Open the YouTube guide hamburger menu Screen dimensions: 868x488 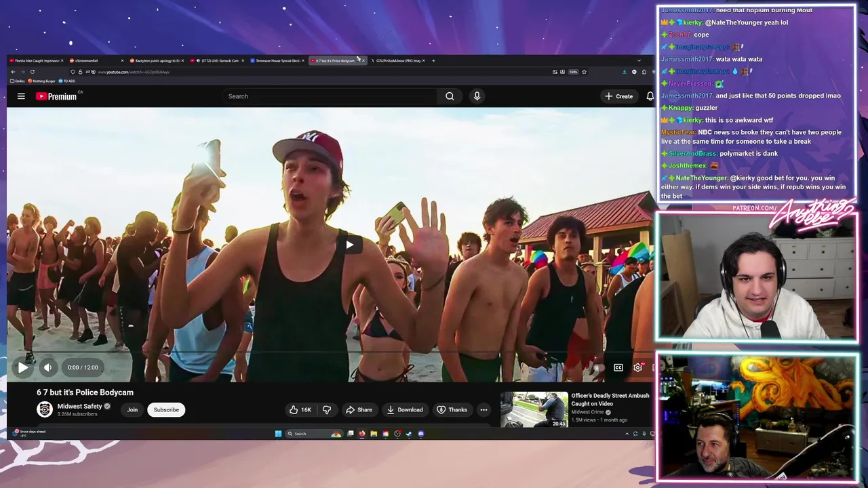point(21,96)
